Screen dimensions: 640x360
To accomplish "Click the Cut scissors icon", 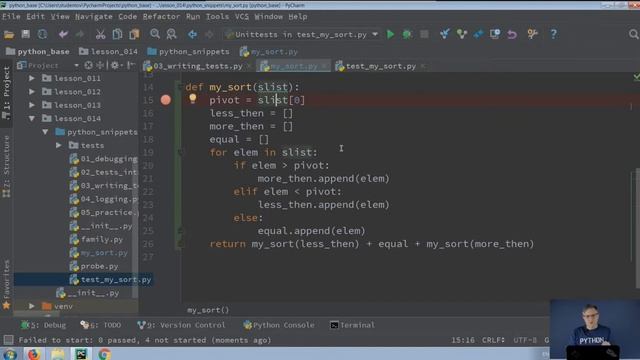I will (100, 34).
